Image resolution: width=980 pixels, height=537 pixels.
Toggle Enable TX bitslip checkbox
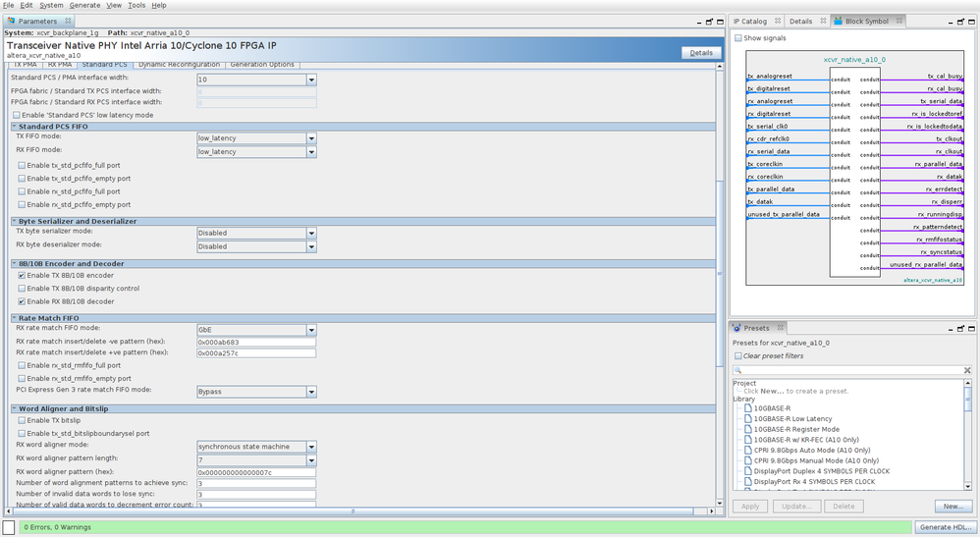(x=22, y=421)
